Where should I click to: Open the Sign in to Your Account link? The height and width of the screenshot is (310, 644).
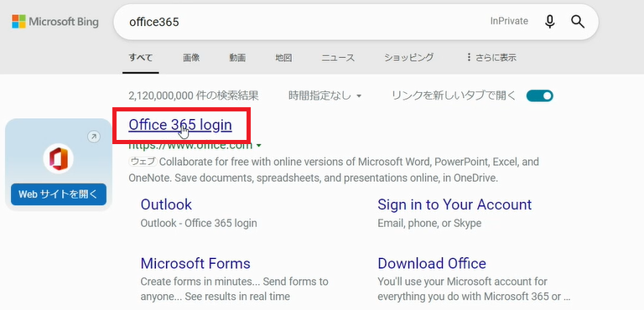click(x=454, y=204)
